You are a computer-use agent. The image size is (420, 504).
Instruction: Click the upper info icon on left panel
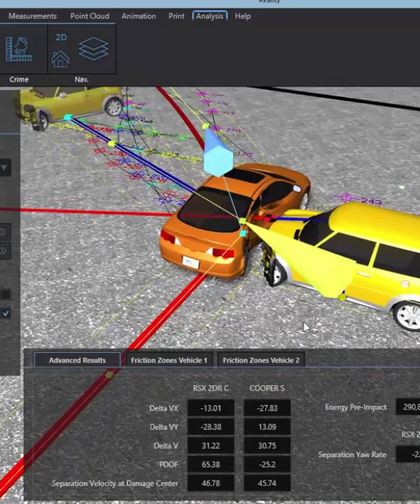[5, 232]
